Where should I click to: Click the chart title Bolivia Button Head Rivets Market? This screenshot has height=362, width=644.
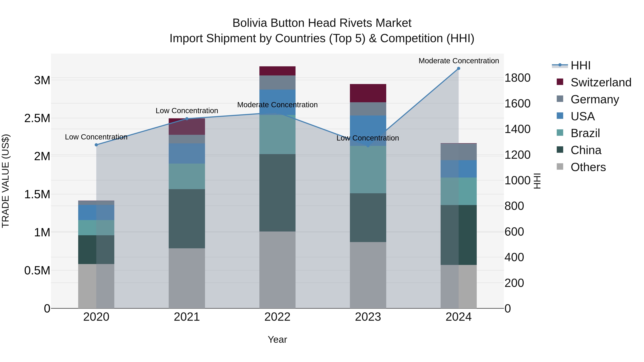coord(322,23)
